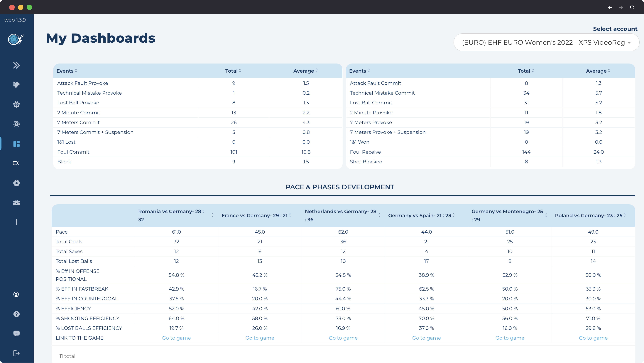Screen dimensions: 644x363
Task: Click the 'Pace' row label
Action: [61, 232]
